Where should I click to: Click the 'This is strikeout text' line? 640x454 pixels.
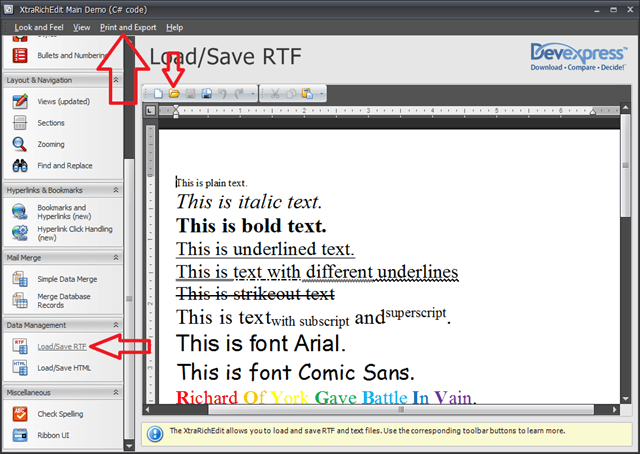(256, 294)
